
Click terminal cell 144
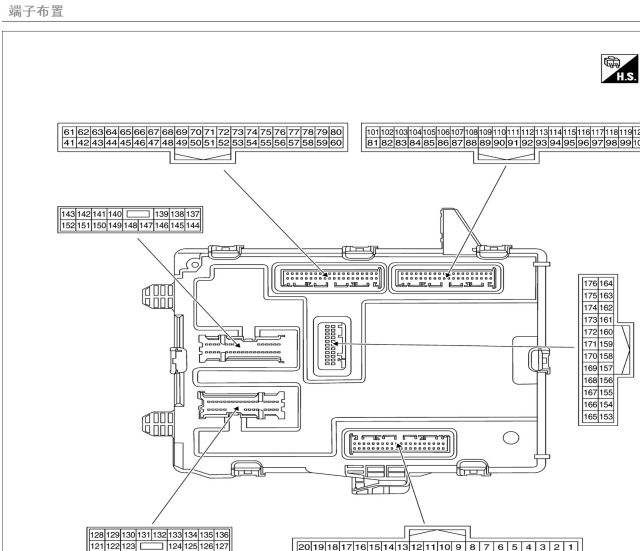tap(193, 225)
